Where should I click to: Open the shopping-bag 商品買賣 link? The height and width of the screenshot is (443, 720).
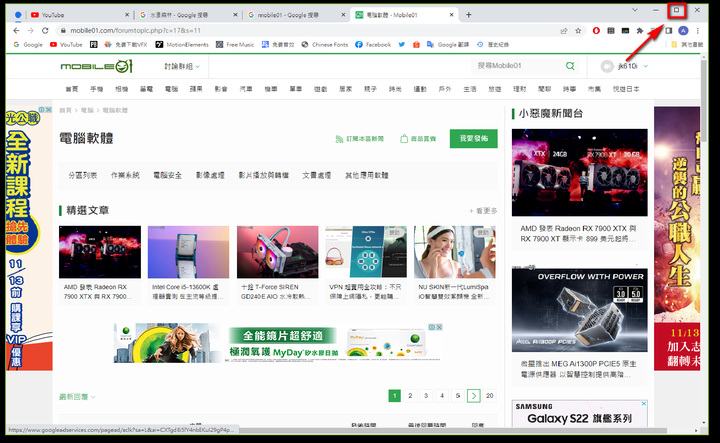pos(418,139)
